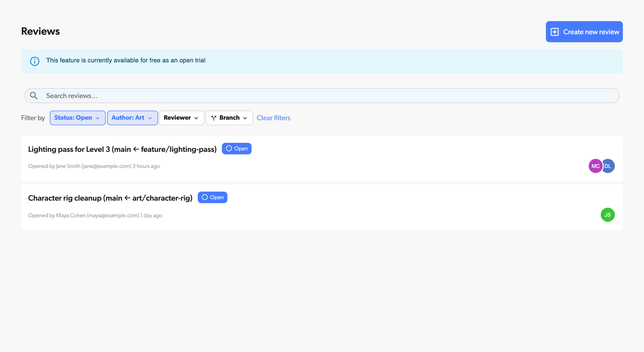This screenshot has width=644, height=352.
Task: Click the Create new review button
Action: [x=584, y=32]
